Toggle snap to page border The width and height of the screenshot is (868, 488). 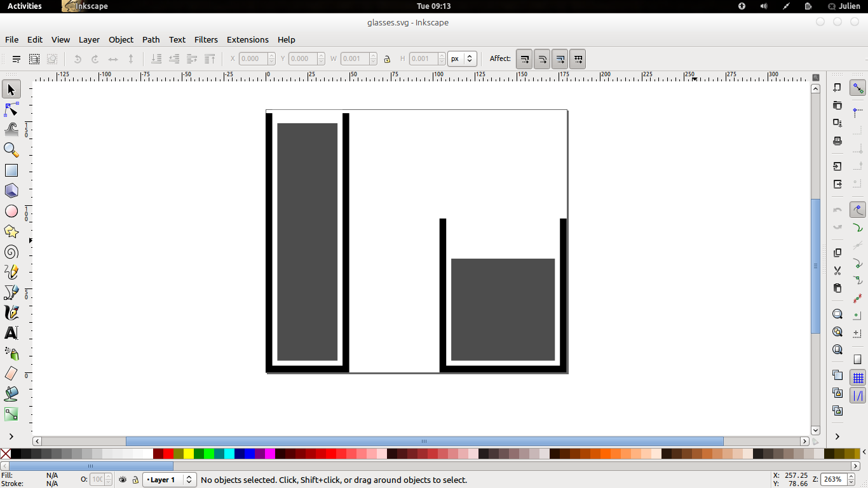coord(858,360)
